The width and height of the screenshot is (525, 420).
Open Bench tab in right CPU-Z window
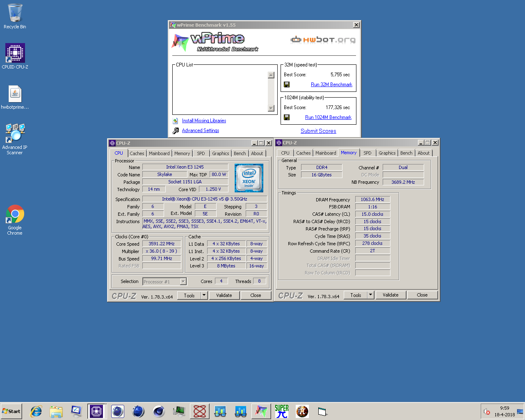tap(406, 153)
